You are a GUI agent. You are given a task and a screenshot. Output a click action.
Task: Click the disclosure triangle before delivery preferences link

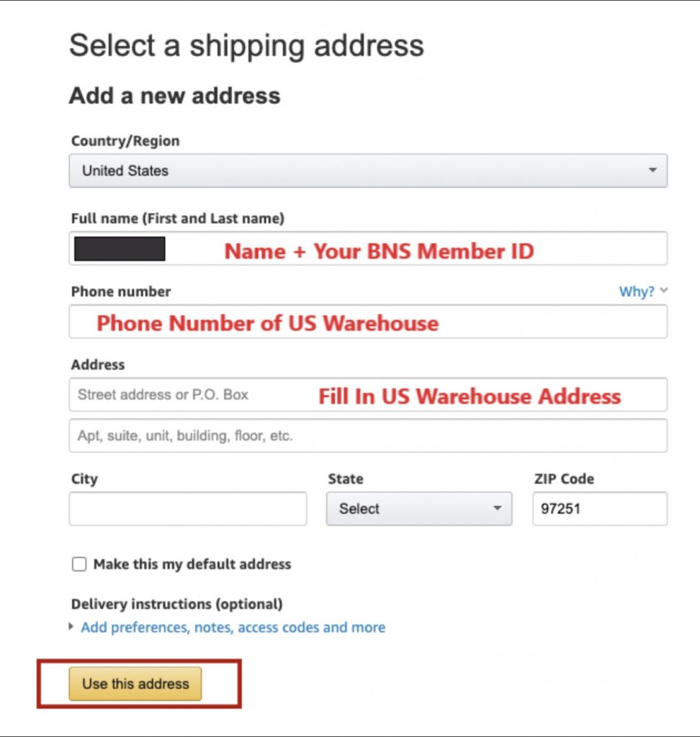pyautogui.click(x=70, y=628)
